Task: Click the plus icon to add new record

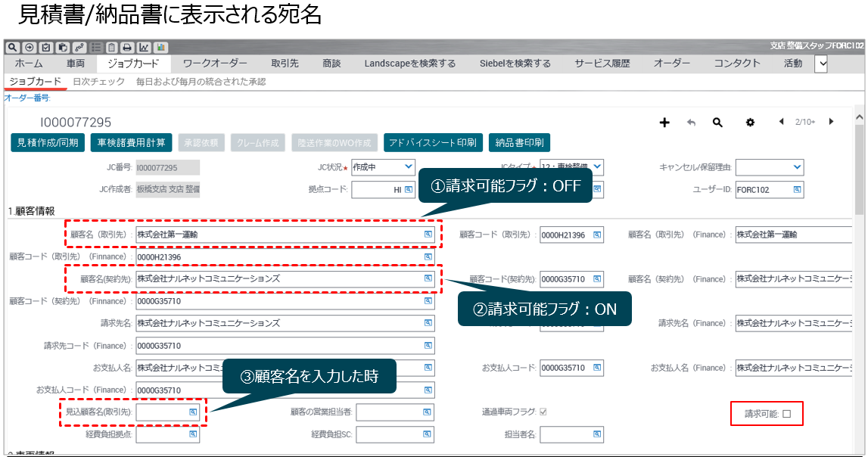Action: coord(664,123)
